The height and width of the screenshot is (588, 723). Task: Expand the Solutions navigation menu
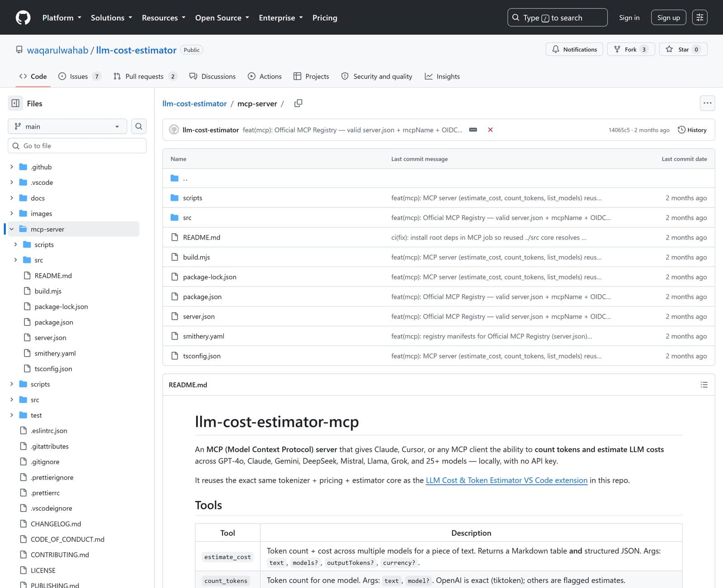(112, 18)
